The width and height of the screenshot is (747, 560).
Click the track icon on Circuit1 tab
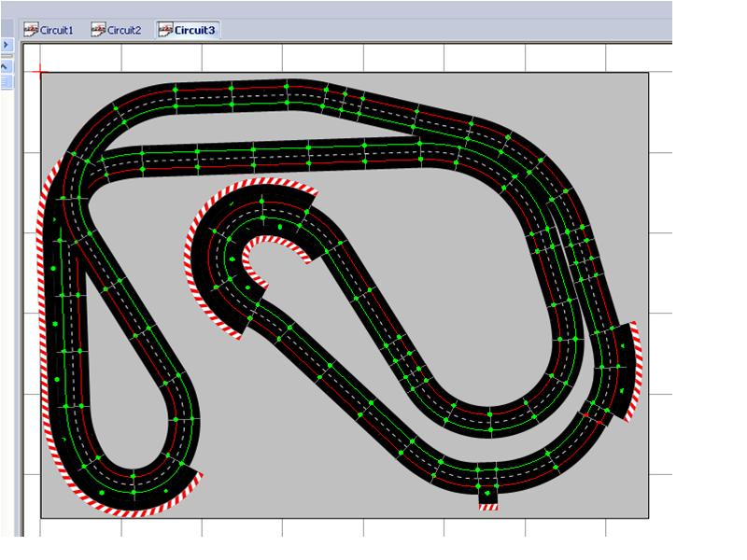(31, 30)
